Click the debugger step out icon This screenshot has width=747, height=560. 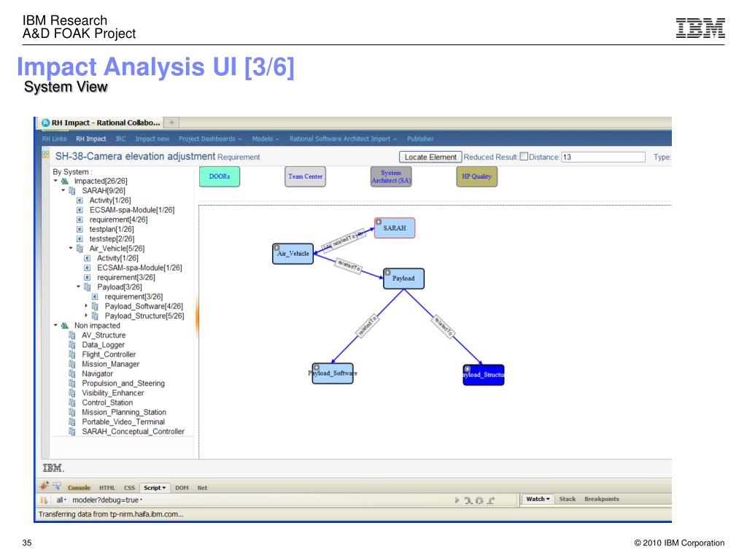coord(491,500)
